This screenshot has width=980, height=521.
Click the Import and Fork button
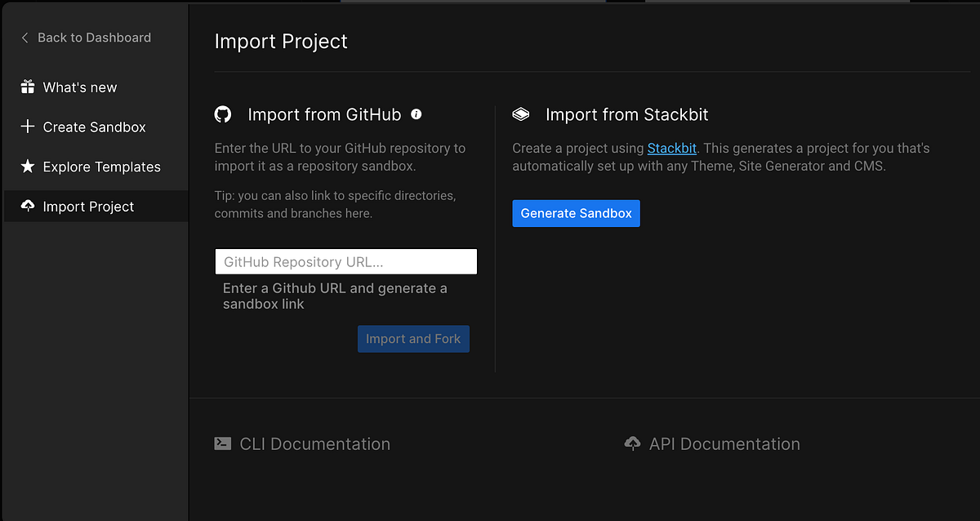pos(413,338)
